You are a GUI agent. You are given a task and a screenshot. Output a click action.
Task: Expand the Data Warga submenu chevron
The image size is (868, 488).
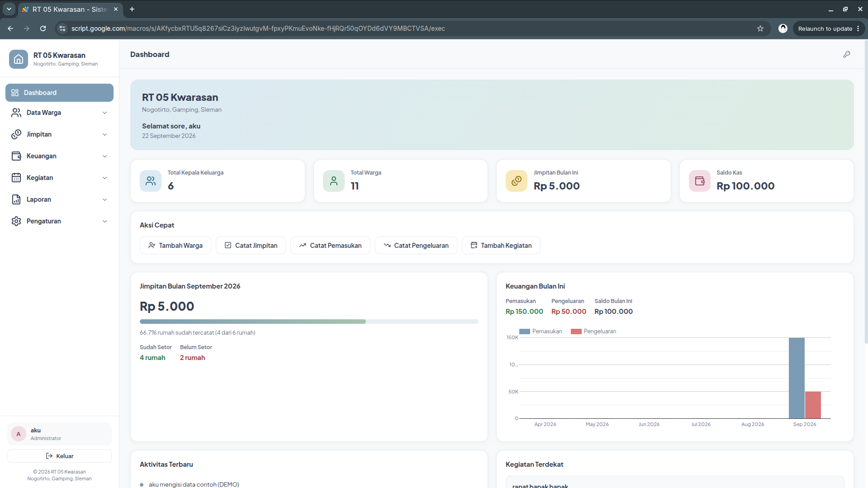105,113
